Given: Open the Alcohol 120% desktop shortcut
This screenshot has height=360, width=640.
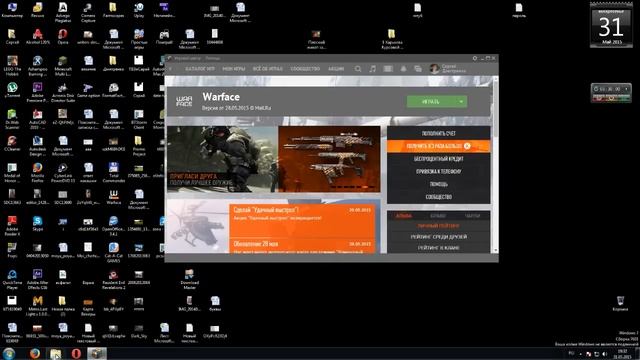Looking at the screenshot, I should pos(38,36).
